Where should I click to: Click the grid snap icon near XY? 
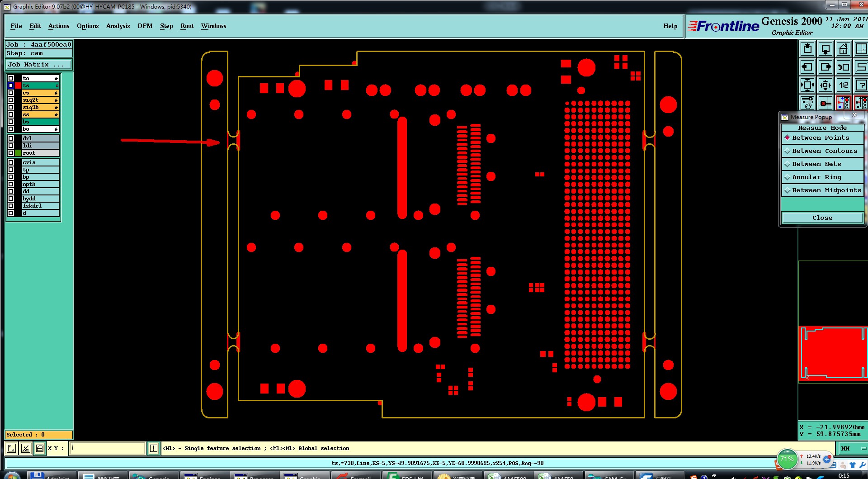coord(40,448)
